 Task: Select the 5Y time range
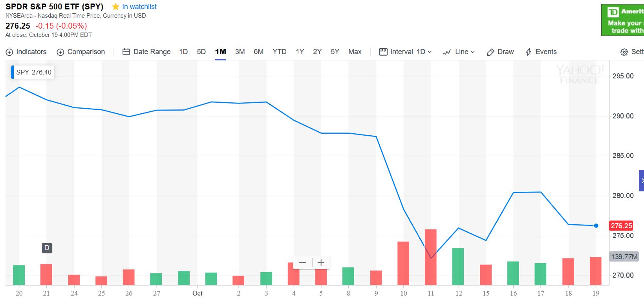tap(335, 52)
